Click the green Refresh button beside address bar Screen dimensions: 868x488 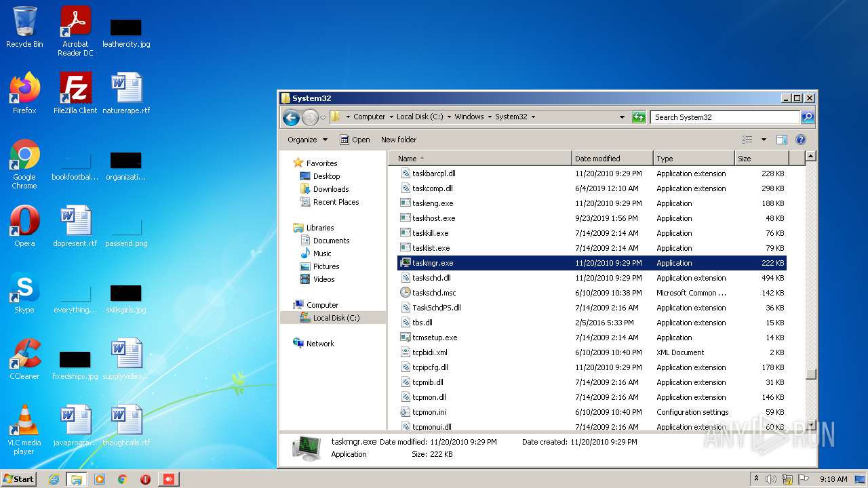pos(638,117)
